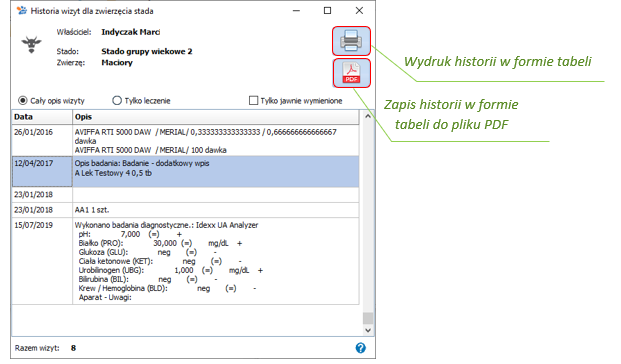Image resolution: width=621 pixels, height=364 pixels.
Task: Click the vertical scrollbar thumb
Action: coord(368,318)
